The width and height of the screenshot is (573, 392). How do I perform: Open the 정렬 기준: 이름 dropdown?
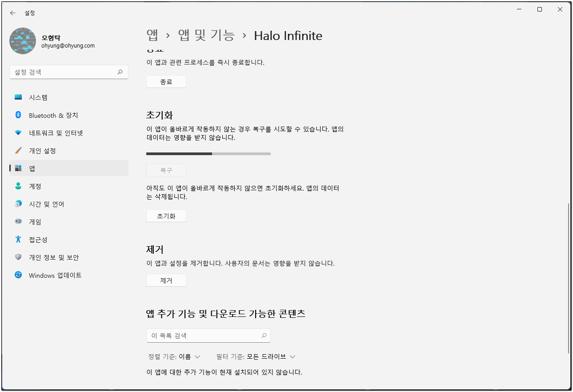coord(174,356)
